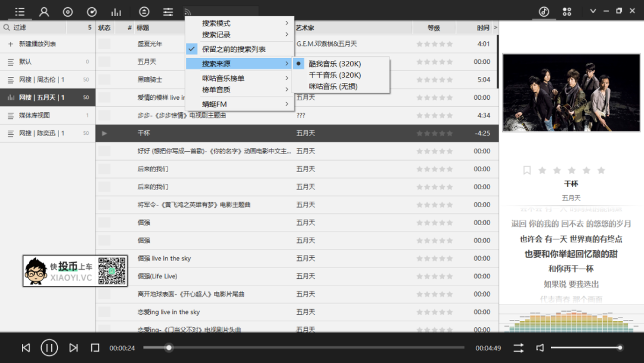Viewport: 644px width, 363px height.
Task: Mute audio with the speaker icon
Action: point(540,348)
